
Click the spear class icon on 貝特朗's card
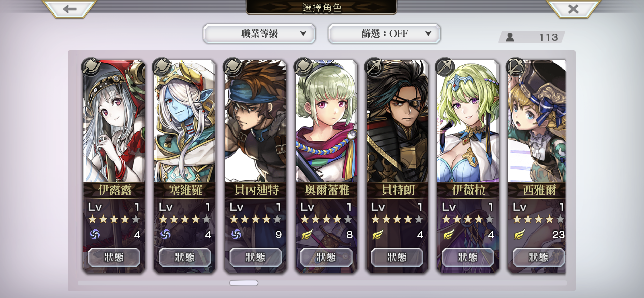374,67
